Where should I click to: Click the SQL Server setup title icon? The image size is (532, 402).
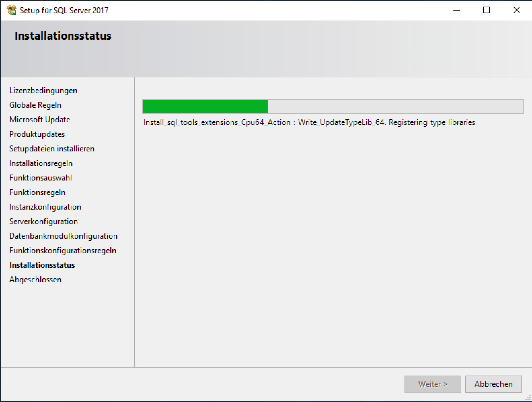[12, 10]
